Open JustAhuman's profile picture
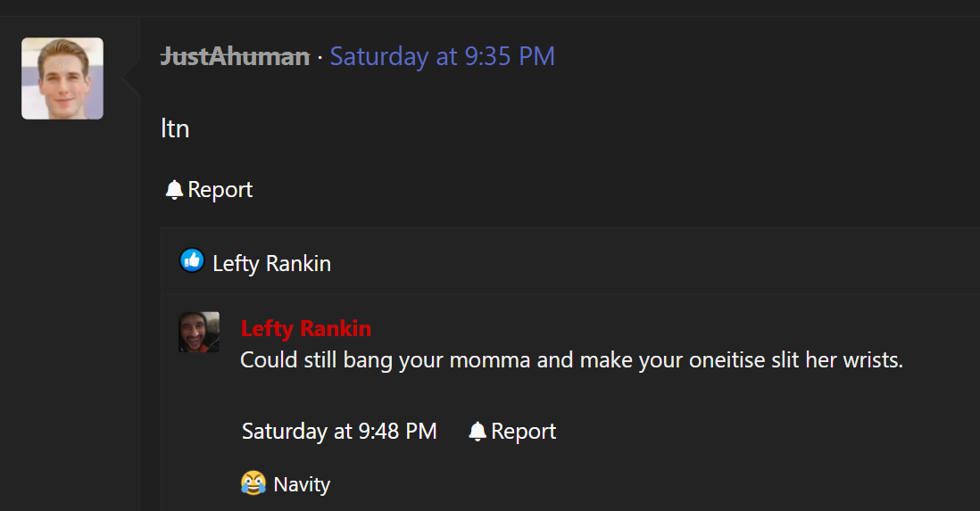The image size is (980, 511). [x=62, y=78]
